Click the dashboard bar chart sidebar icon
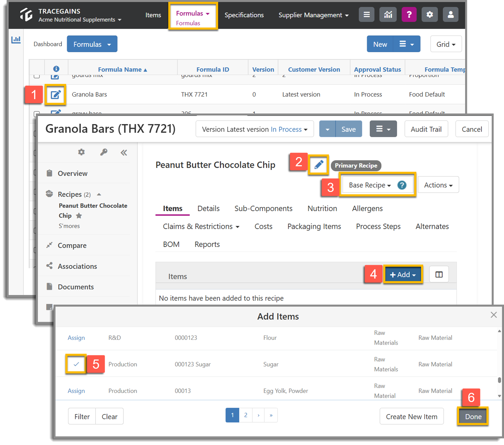 [16, 40]
